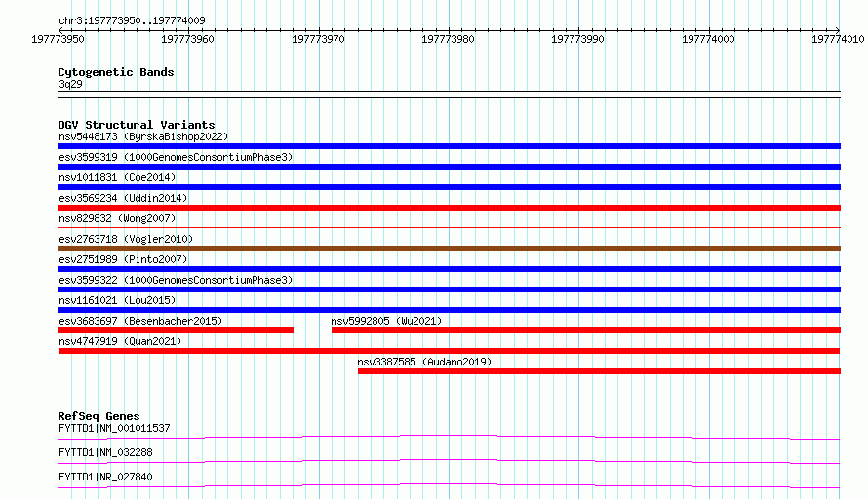This screenshot has height=499, width=868.
Task: Select the red bar under nsv5992805
Action: click(586, 330)
